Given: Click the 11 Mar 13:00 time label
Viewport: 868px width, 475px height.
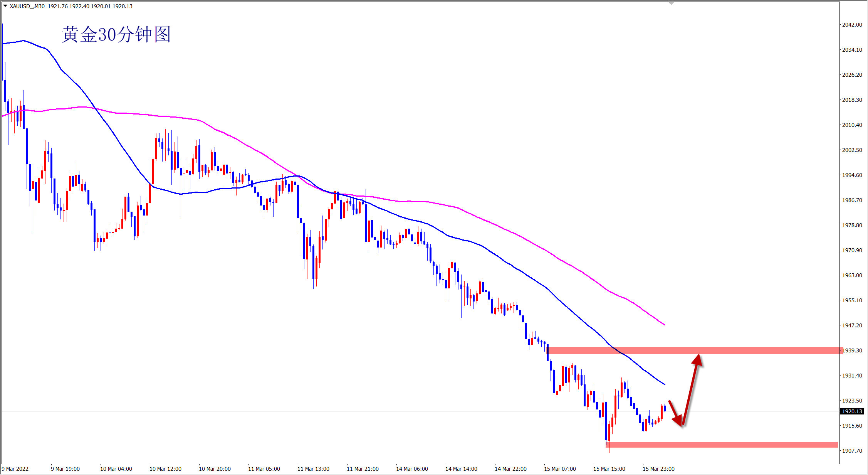Looking at the screenshot, I should tap(313, 469).
